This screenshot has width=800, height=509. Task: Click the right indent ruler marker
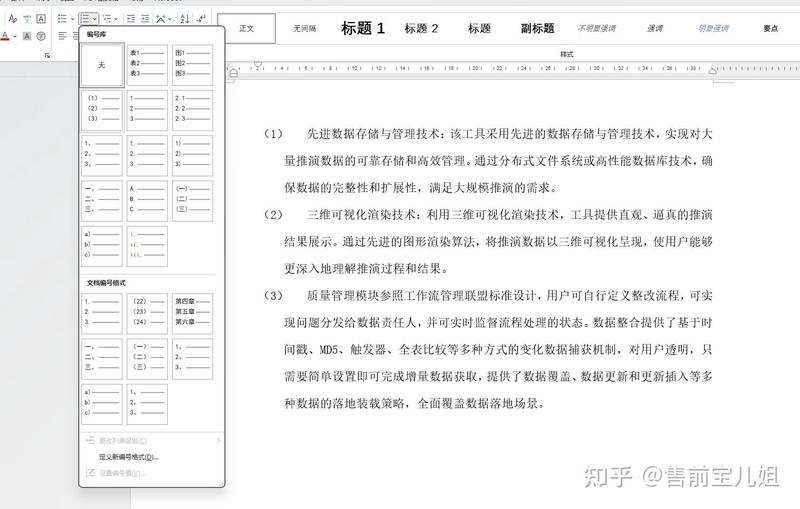[713, 71]
